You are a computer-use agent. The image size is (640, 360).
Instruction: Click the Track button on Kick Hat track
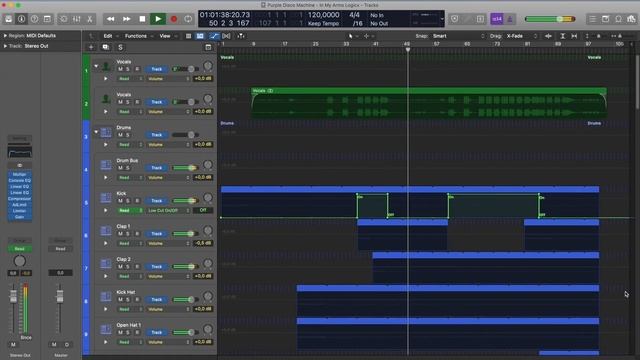[157, 300]
